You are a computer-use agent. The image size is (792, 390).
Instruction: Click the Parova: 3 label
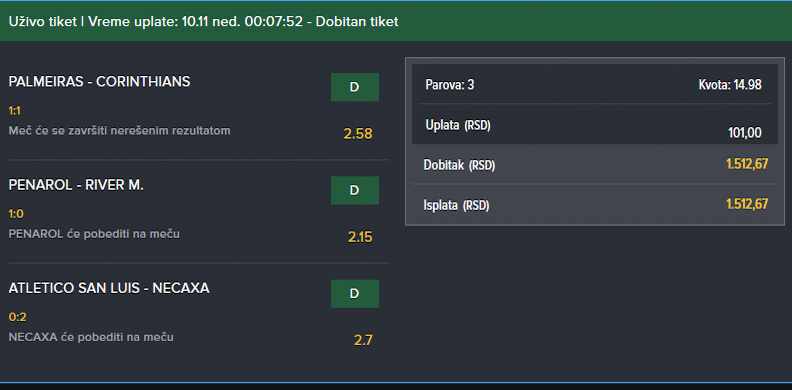click(450, 85)
